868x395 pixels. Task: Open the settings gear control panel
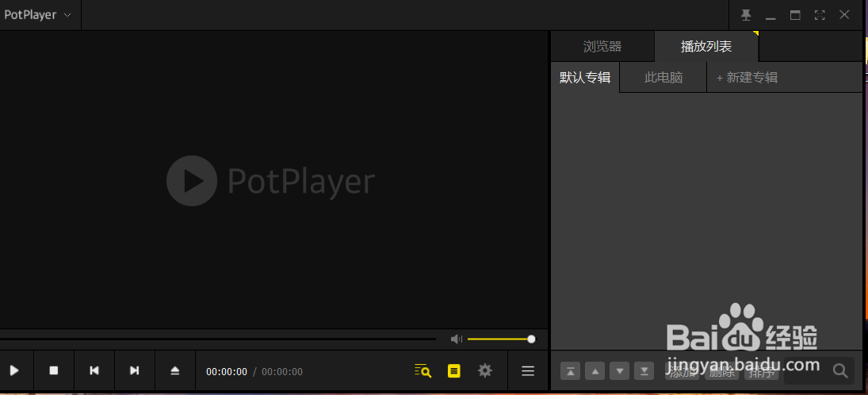pyautogui.click(x=485, y=370)
